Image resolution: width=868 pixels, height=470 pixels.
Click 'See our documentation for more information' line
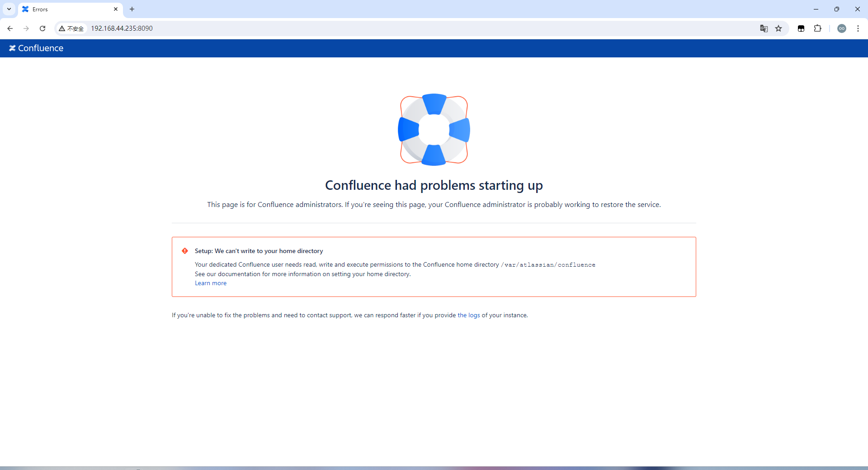303,274
